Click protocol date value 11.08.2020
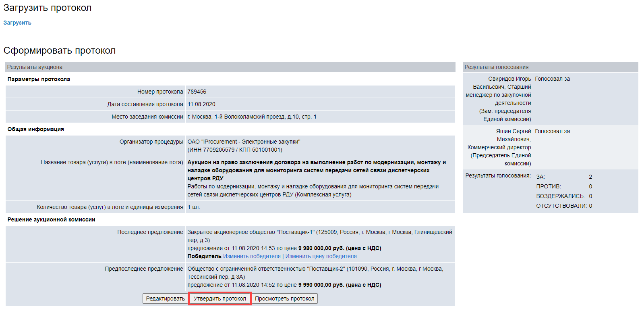 [201, 104]
